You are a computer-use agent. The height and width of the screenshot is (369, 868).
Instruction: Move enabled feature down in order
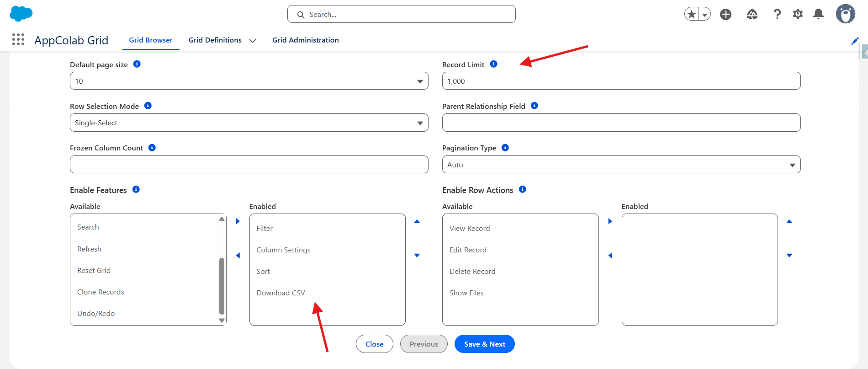coord(417,256)
